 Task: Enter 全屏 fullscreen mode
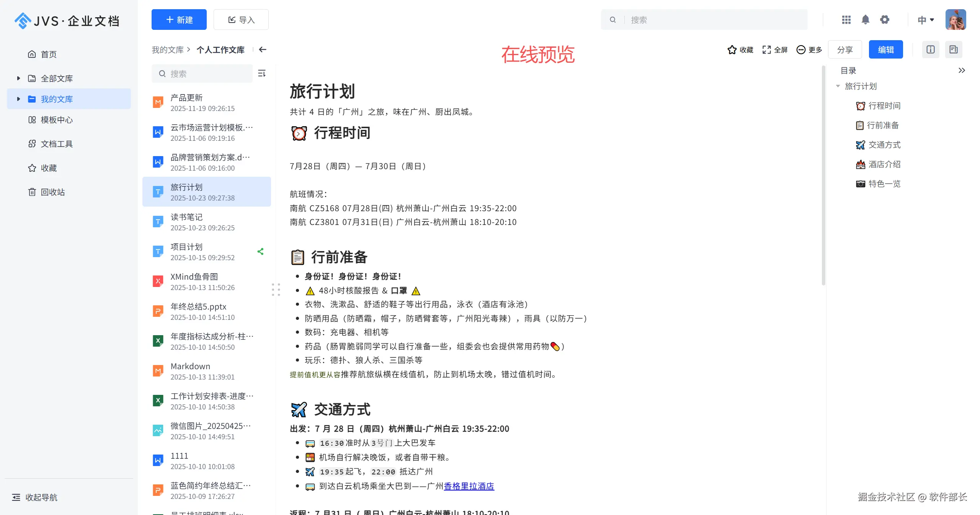click(775, 50)
